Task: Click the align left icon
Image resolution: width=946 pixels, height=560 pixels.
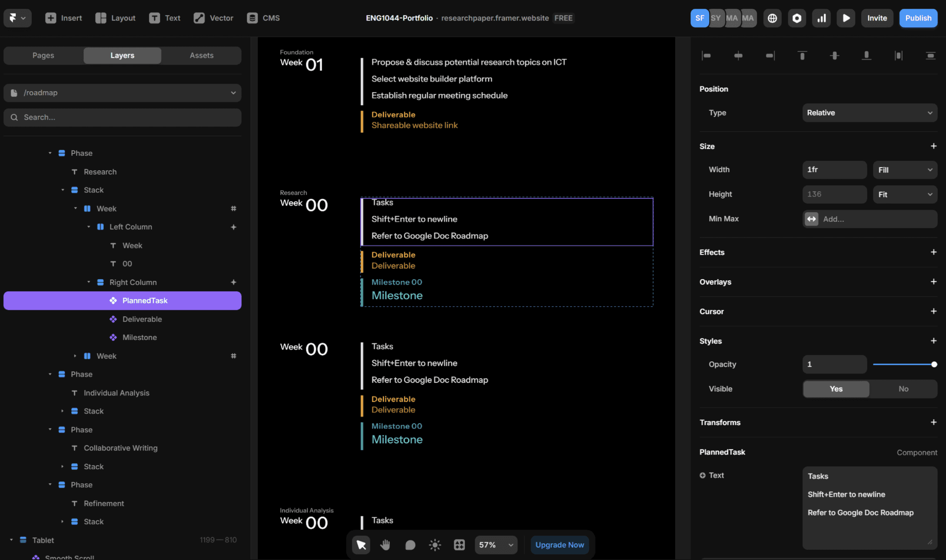Action: click(x=706, y=55)
